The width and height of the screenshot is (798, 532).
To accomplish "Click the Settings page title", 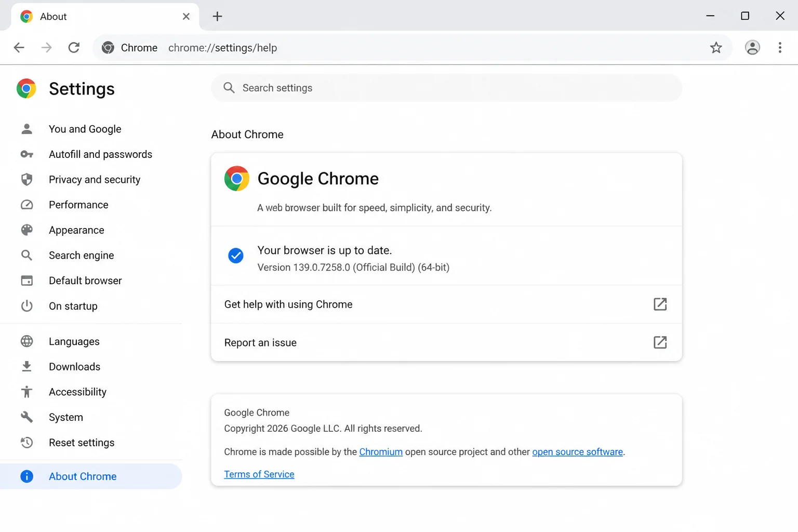I will coord(82,89).
